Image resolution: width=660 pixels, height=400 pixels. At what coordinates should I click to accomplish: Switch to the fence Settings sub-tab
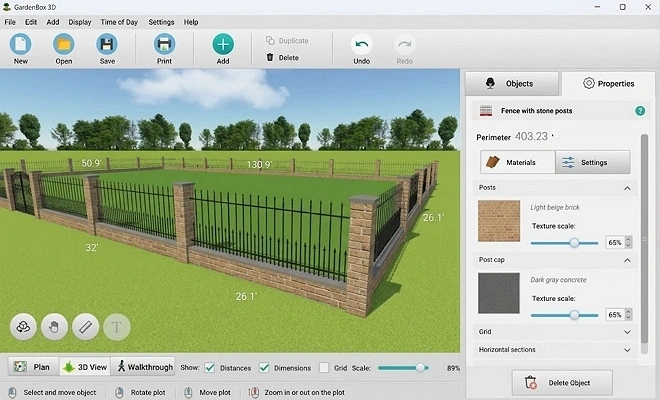click(x=593, y=162)
